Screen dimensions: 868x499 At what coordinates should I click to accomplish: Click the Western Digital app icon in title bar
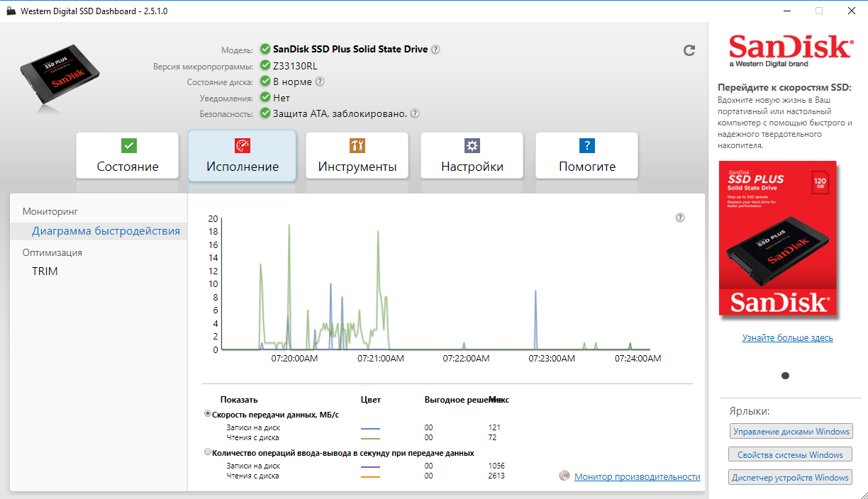click(x=11, y=11)
